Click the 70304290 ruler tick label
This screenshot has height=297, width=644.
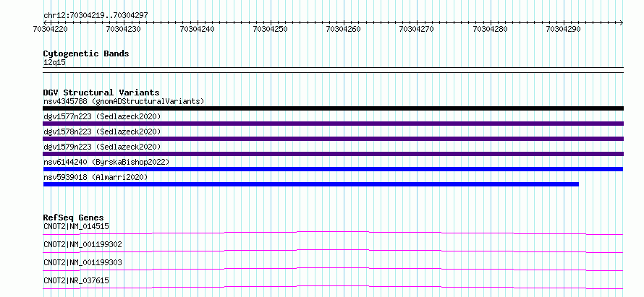(x=563, y=29)
